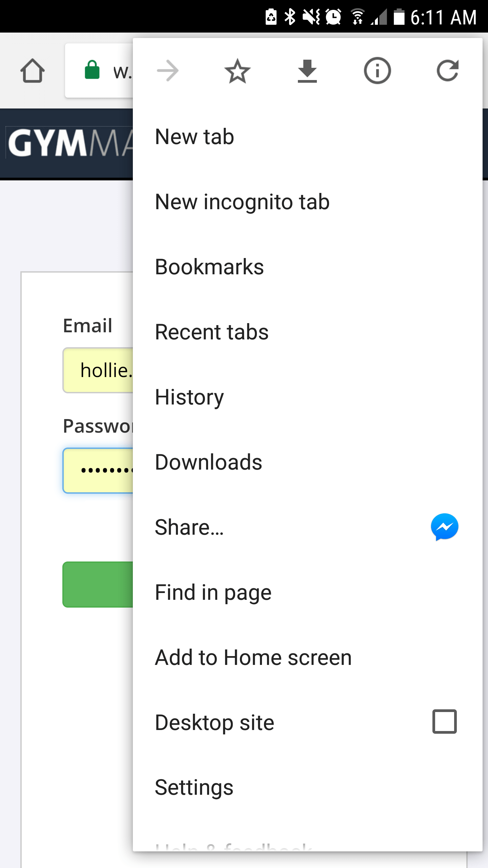Image resolution: width=488 pixels, height=868 pixels.
Task: Tap the download page icon
Action: pos(307,71)
